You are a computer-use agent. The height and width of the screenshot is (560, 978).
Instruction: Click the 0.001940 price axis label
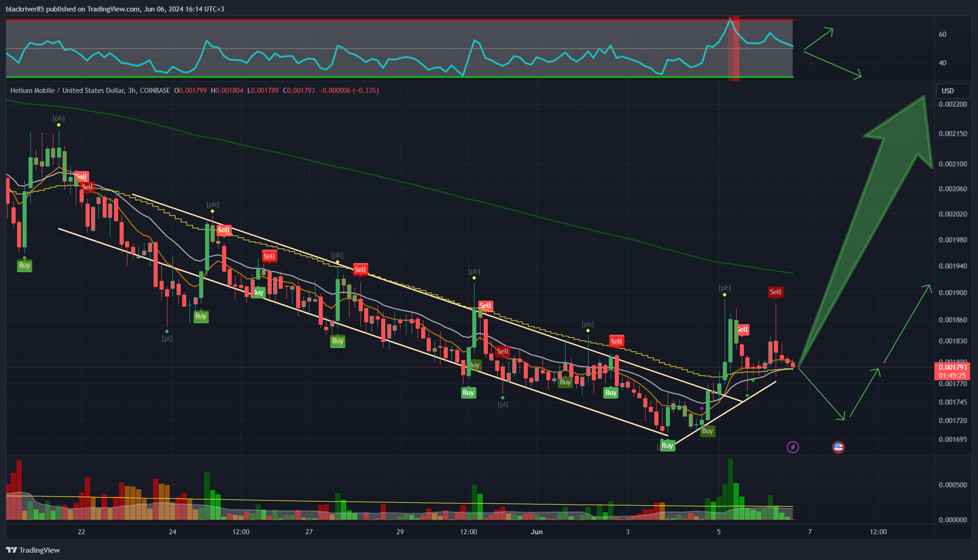point(953,266)
